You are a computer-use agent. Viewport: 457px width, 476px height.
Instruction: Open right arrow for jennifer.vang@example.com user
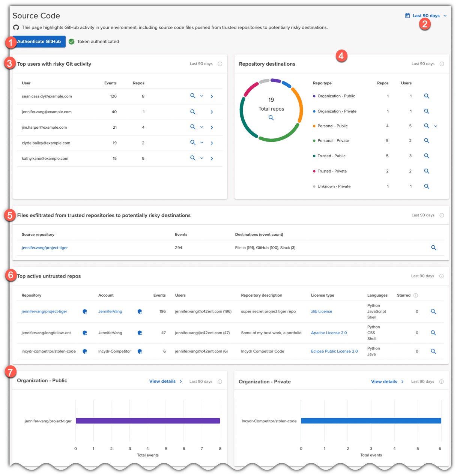[x=212, y=112]
